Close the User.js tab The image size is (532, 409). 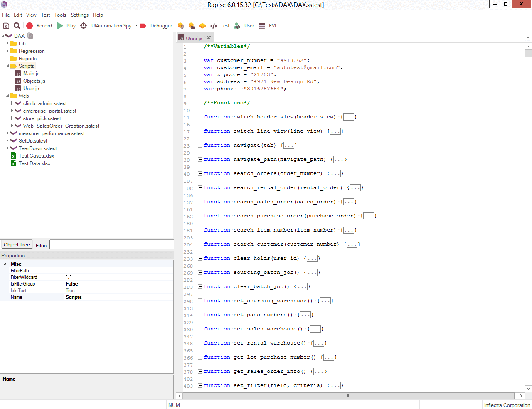[209, 37]
